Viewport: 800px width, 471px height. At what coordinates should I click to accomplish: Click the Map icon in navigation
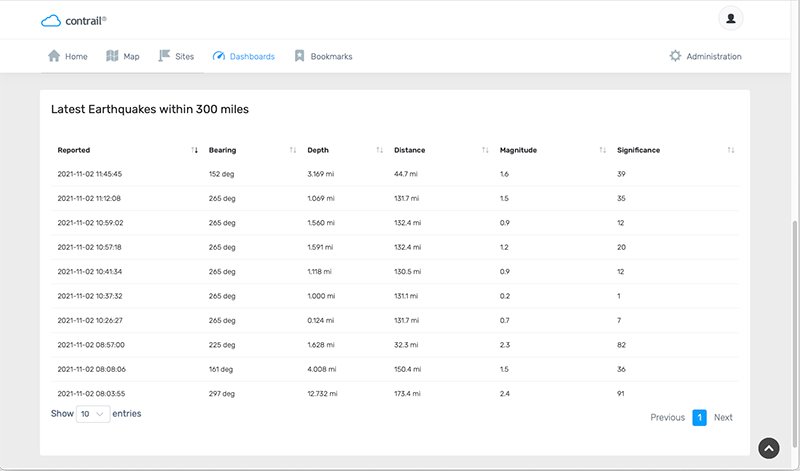coord(112,56)
